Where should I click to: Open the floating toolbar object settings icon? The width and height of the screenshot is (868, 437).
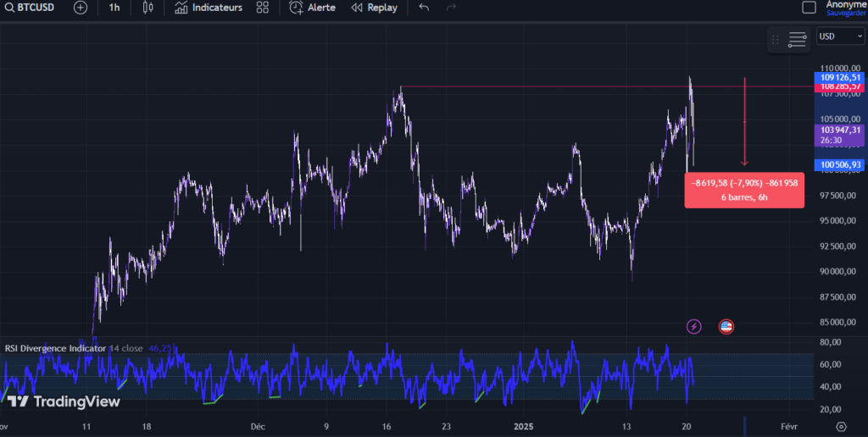(797, 39)
